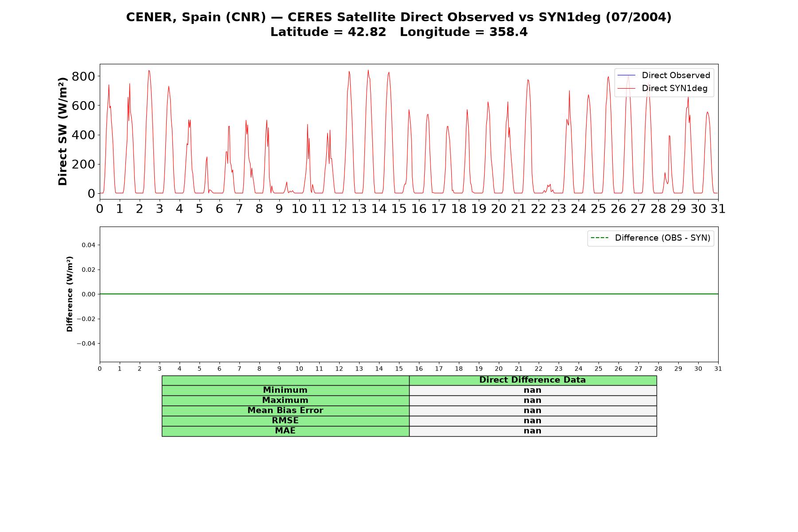This screenshot has width=798, height=532.
Task: Click the Maximum row label in table
Action: 285,400
